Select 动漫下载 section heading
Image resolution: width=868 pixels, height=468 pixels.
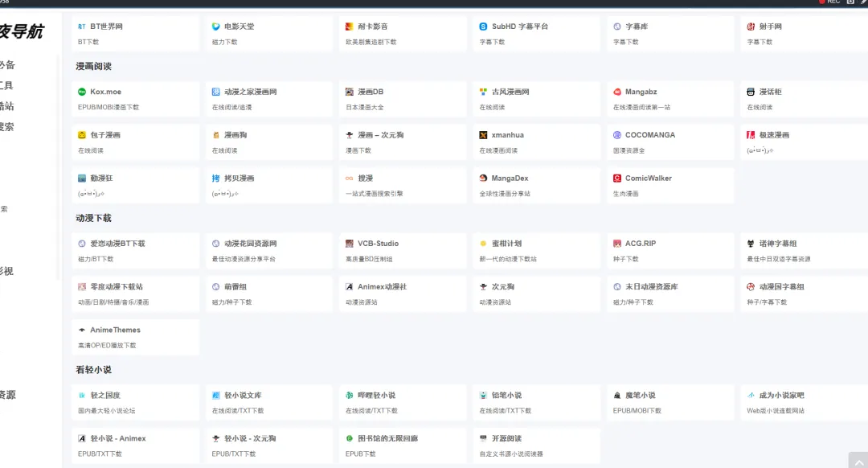pos(93,218)
